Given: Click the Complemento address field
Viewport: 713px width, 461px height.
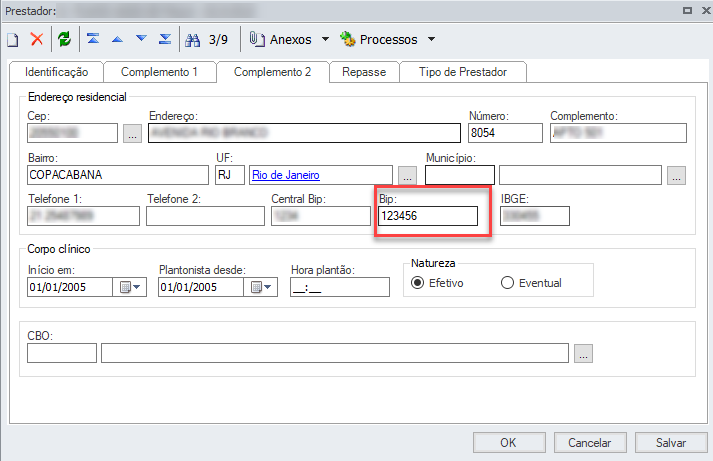Looking at the screenshot, I should [618, 133].
